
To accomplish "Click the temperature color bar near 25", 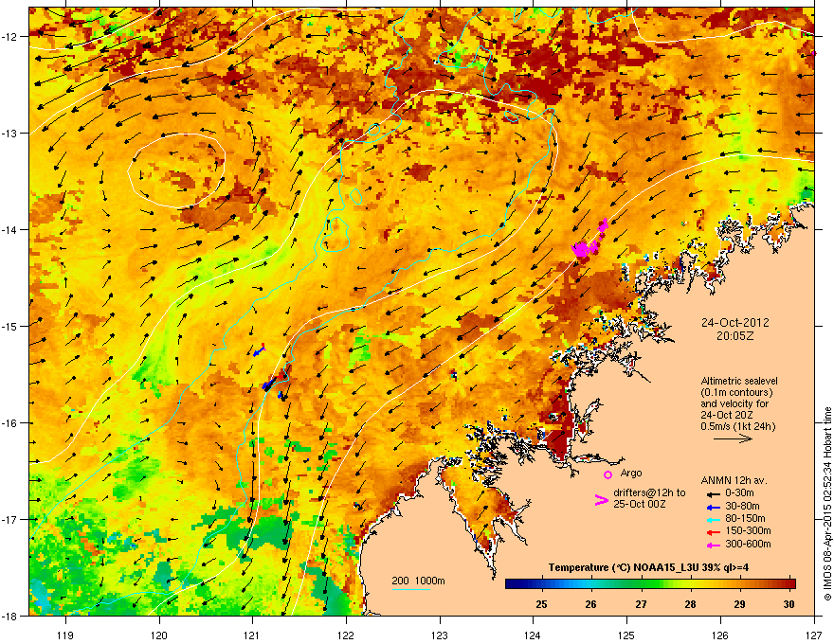I will (542, 584).
